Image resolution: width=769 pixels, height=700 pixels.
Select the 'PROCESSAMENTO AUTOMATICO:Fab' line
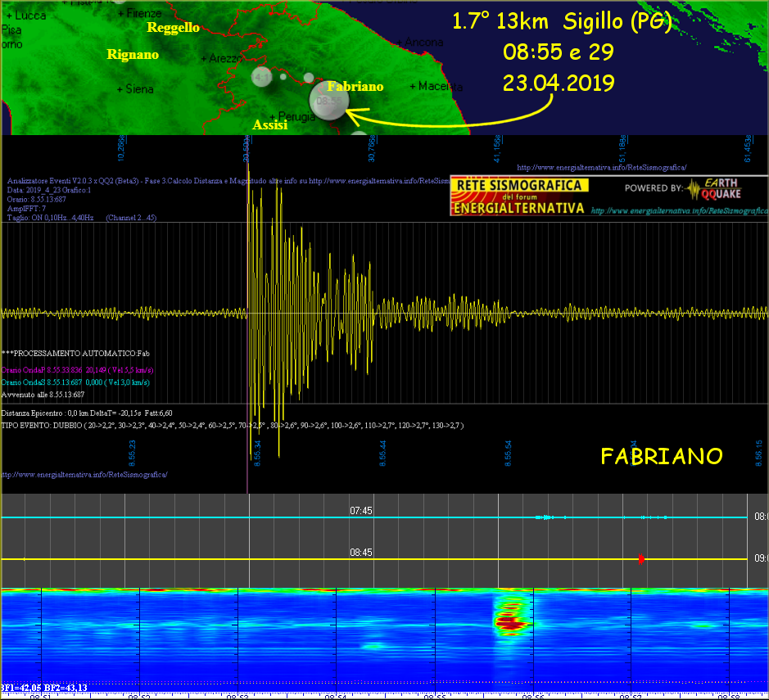[x=75, y=354]
